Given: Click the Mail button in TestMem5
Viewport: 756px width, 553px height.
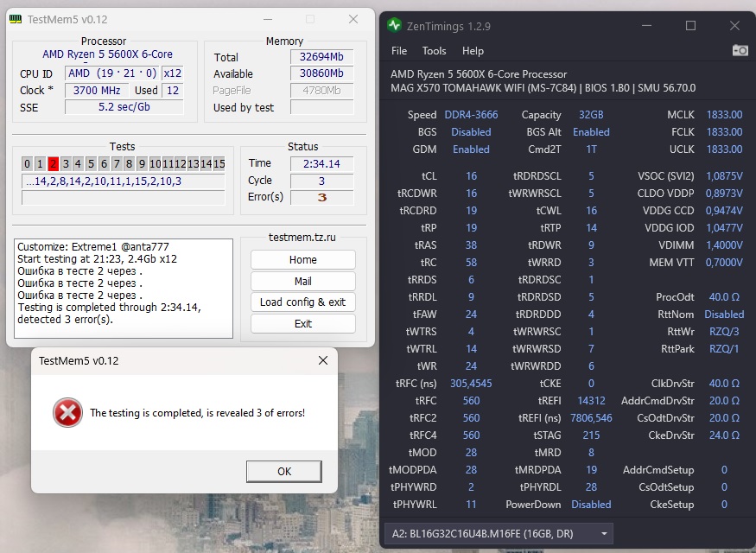Looking at the screenshot, I should (302, 281).
